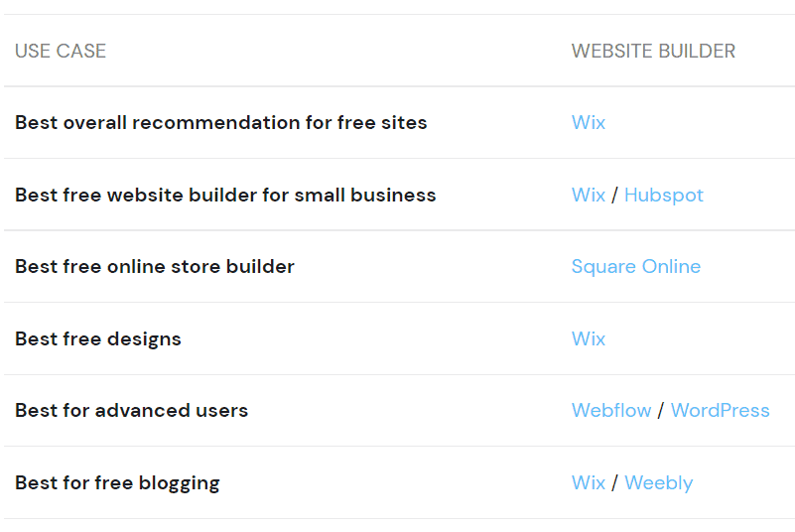Open the Hubspot link
Screen dimensions: 795x532
663,196
